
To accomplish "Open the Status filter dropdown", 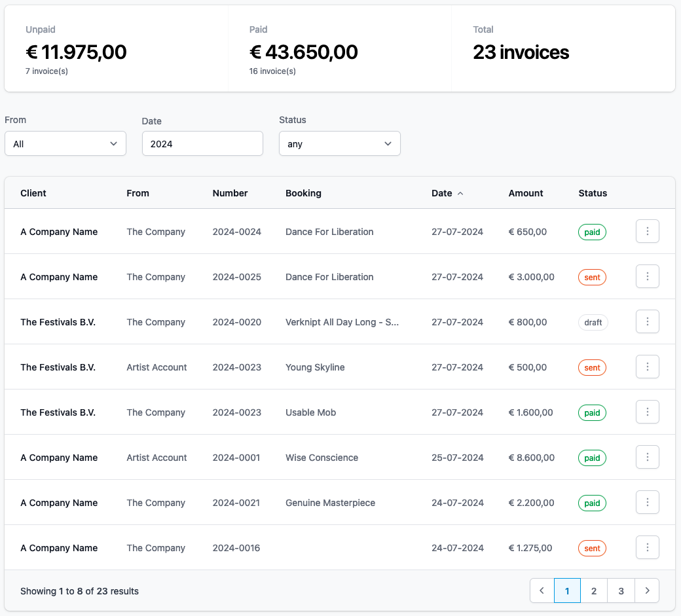I will coord(339,143).
